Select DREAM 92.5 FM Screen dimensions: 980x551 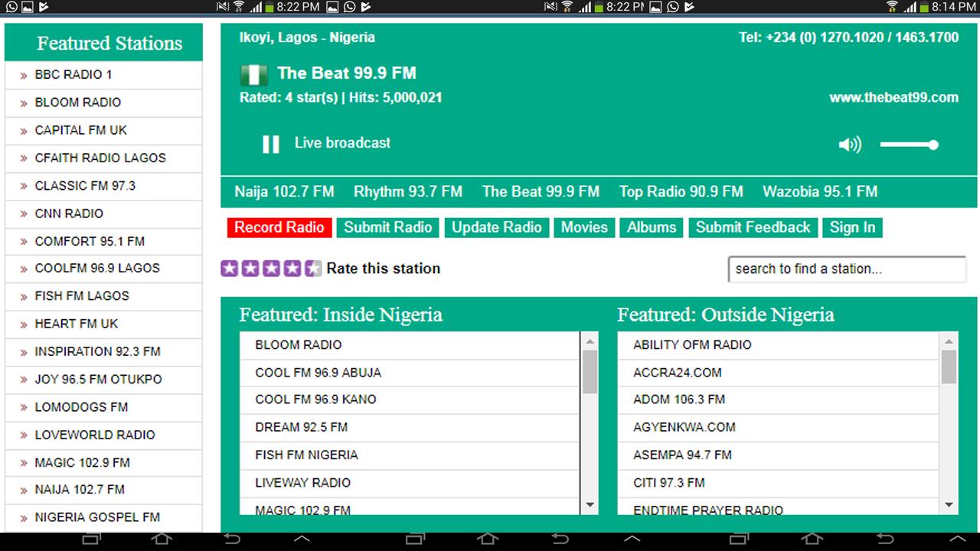point(410,428)
